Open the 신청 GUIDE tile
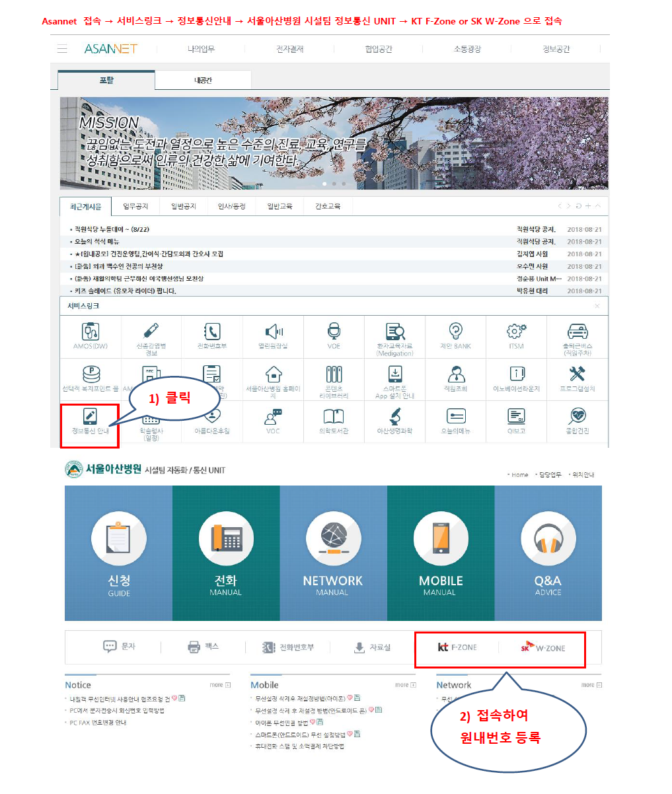672x794 pixels. [119, 554]
